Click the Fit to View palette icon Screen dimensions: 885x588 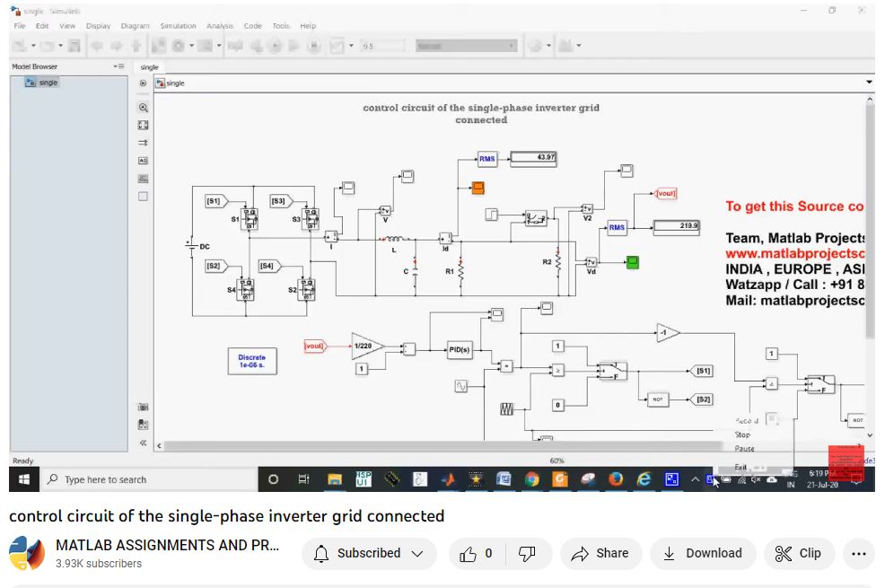(143, 125)
